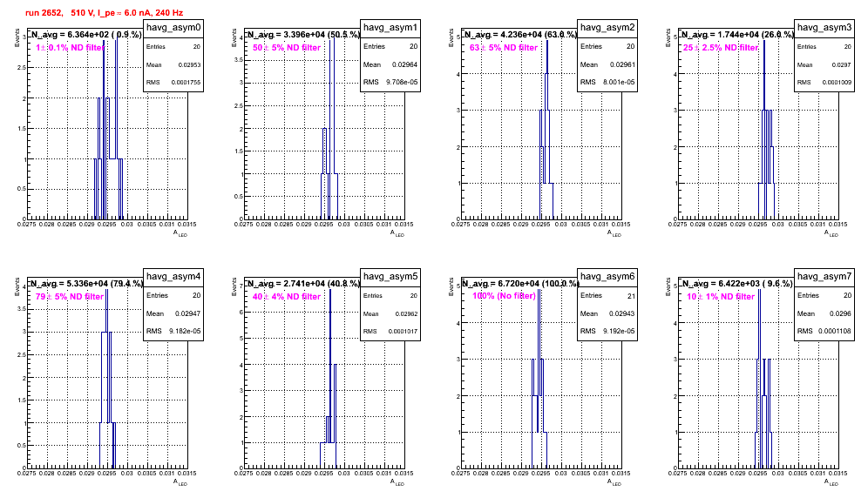Click the red run 2652 title text

point(104,13)
